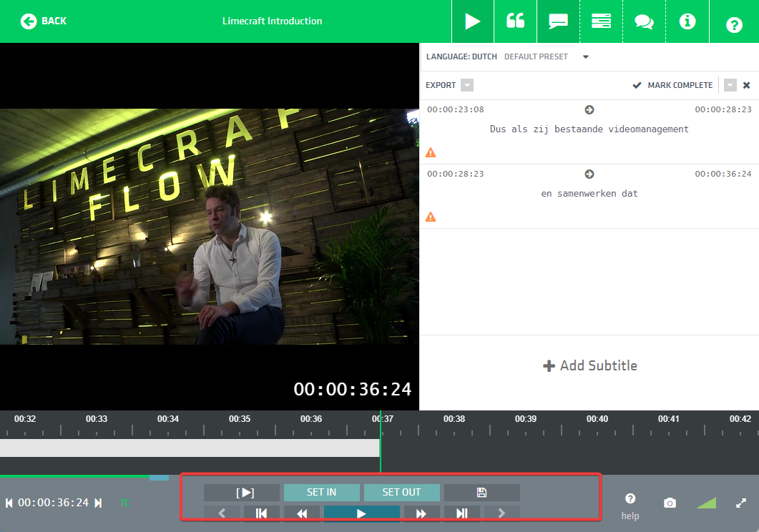Skip to start button
This screenshot has width=759, height=532.
[261, 513]
